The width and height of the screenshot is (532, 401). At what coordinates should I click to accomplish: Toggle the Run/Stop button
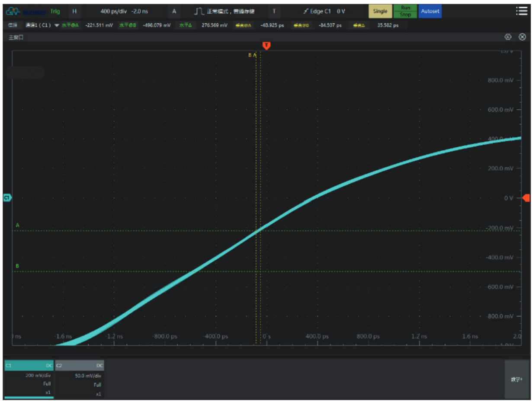pos(405,11)
